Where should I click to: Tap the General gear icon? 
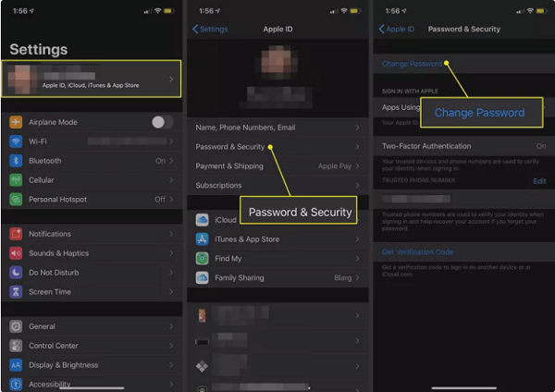pyautogui.click(x=16, y=326)
